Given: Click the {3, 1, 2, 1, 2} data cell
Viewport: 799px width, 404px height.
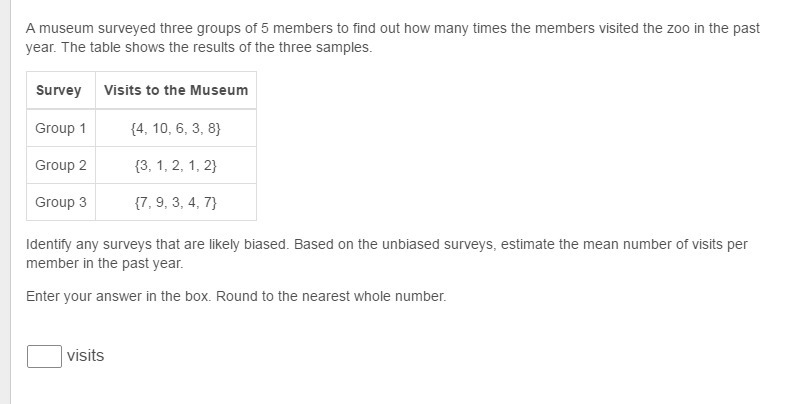Looking at the screenshot, I should [x=176, y=165].
